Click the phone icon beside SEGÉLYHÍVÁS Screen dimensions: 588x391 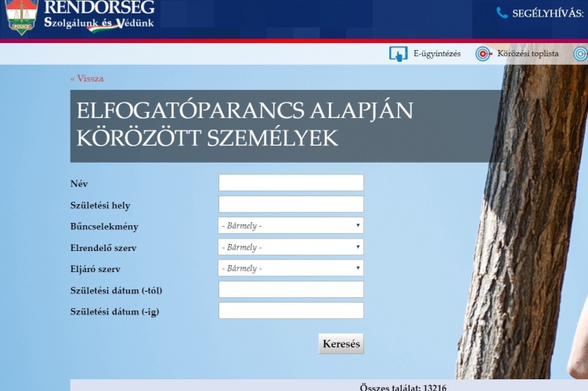[502, 13]
